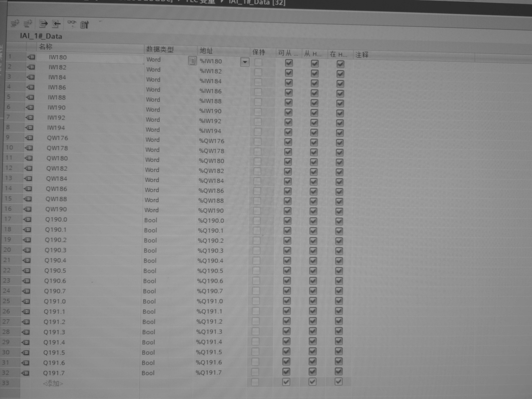Uncheck 可从 accessible checkbox for QW176

click(x=288, y=142)
